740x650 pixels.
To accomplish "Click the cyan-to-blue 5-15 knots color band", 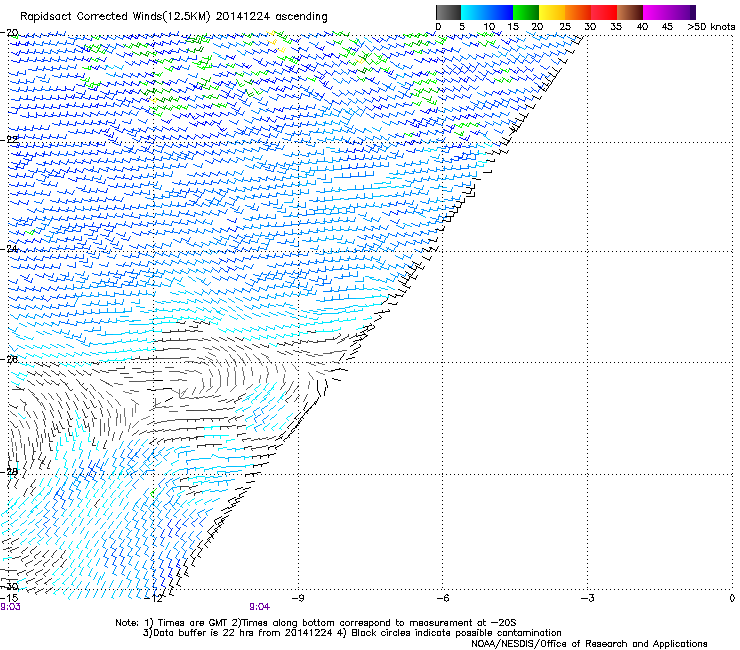I will coord(487,12).
